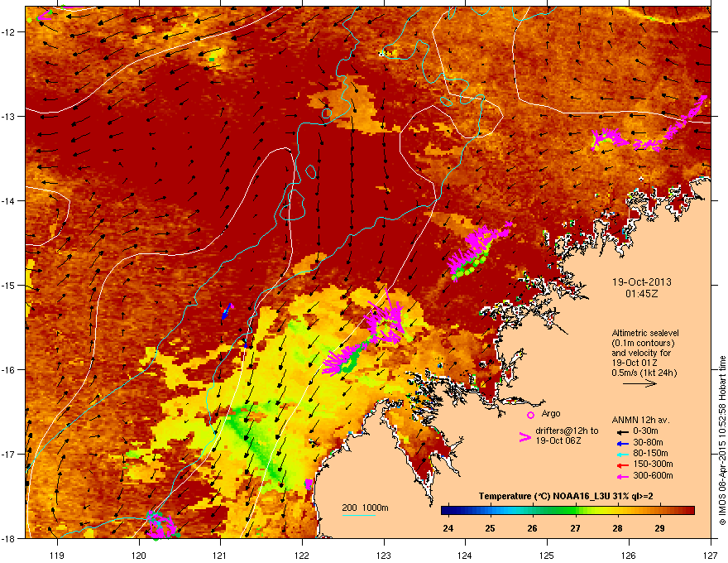Click the 'Altimetric sealevel' legend heading
Image resolution: width=728 pixels, height=563 pixels.
tap(645, 333)
